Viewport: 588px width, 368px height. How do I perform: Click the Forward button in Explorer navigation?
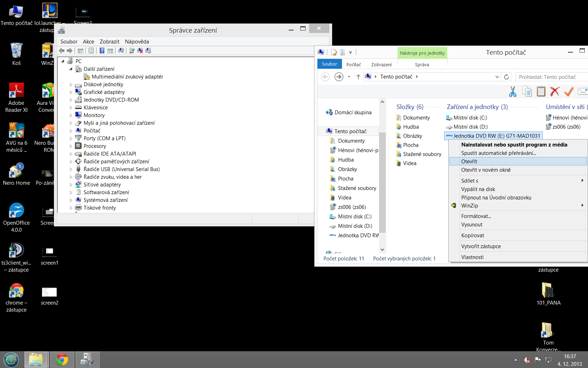pyautogui.click(x=339, y=77)
